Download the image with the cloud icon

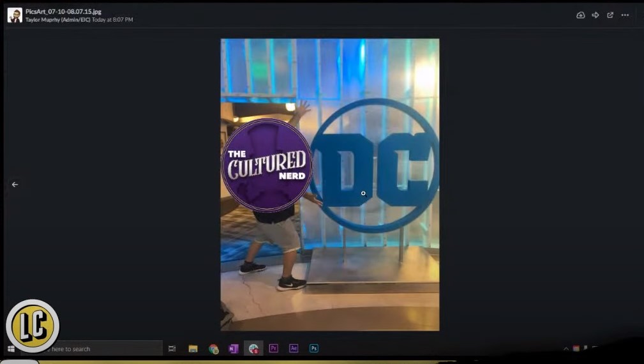(x=580, y=15)
